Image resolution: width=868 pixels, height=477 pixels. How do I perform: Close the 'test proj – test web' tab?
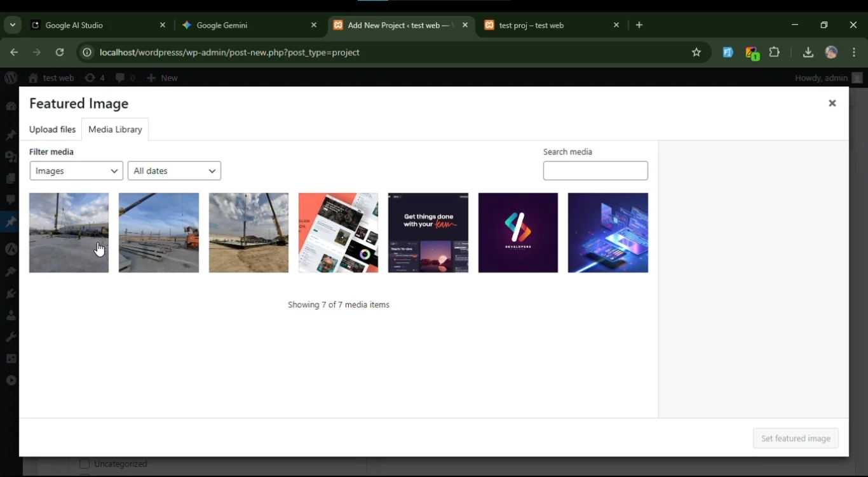click(616, 25)
